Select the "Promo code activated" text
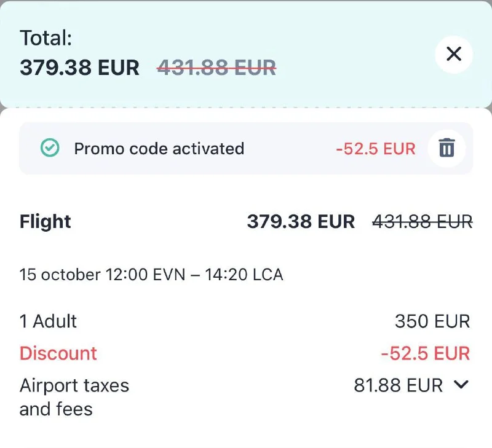This screenshot has width=492, height=448. [159, 149]
